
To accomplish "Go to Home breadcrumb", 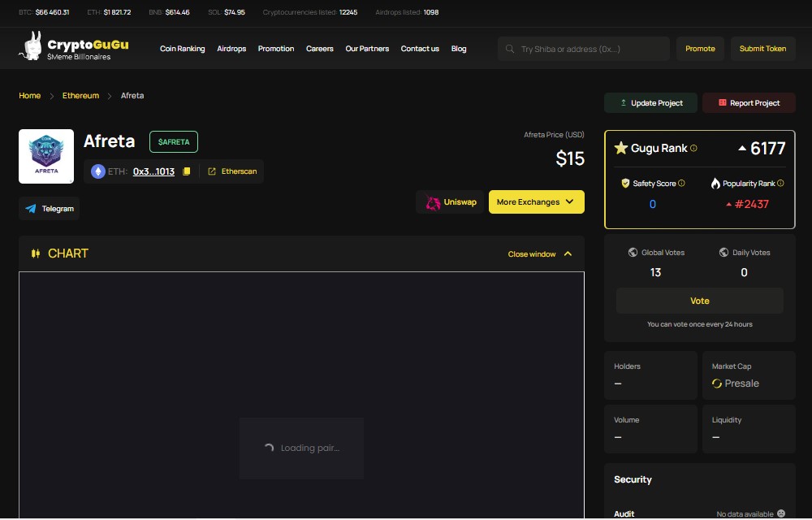I will (29, 96).
